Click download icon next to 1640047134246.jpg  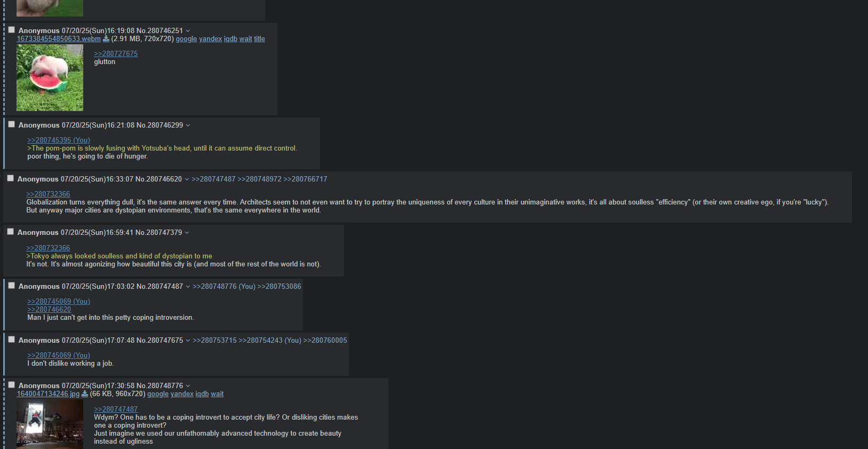coord(84,394)
